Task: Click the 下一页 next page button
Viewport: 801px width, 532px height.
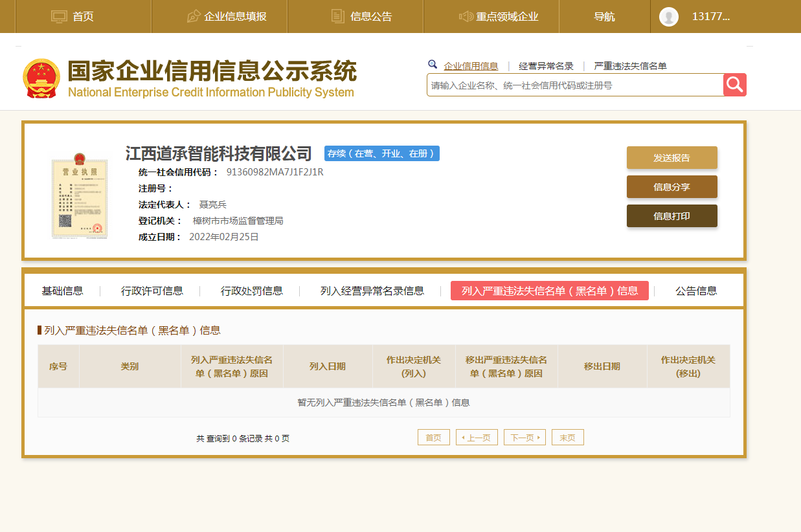Action: tap(525, 438)
